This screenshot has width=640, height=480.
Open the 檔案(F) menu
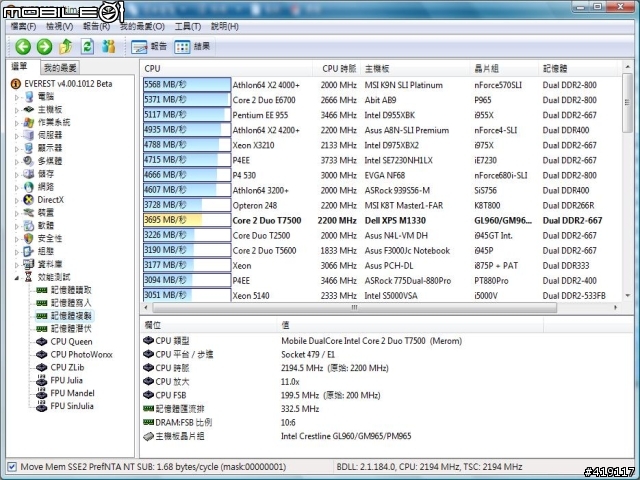(x=23, y=27)
